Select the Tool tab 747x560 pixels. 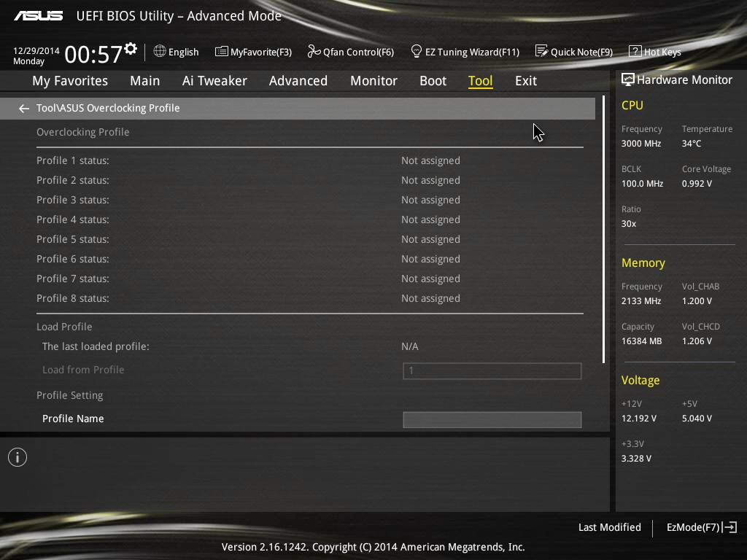[480, 81]
